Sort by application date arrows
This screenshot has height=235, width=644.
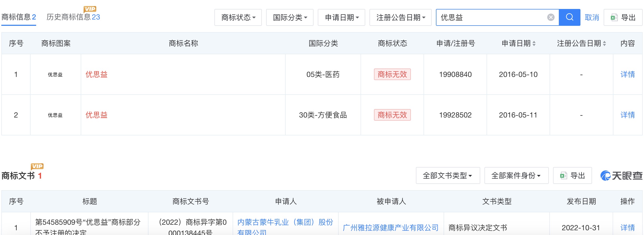point(534,43)
